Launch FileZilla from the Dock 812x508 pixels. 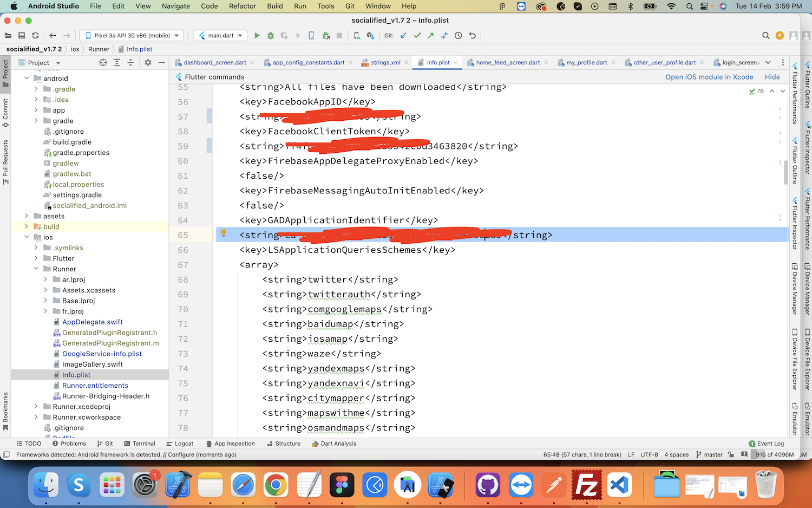(x=586, y=485)
